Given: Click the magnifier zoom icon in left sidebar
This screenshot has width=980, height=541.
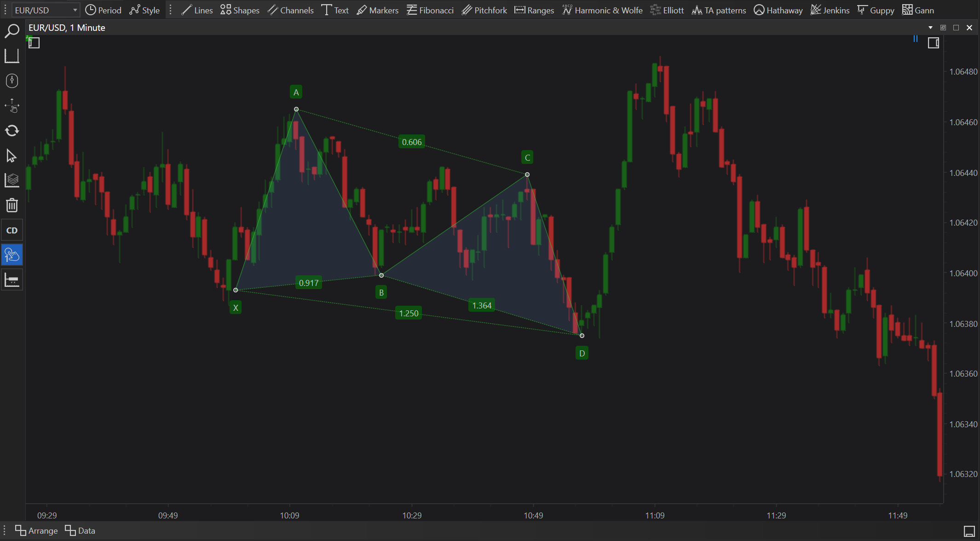Looking at the screenshot, I should tap(12, 31).
